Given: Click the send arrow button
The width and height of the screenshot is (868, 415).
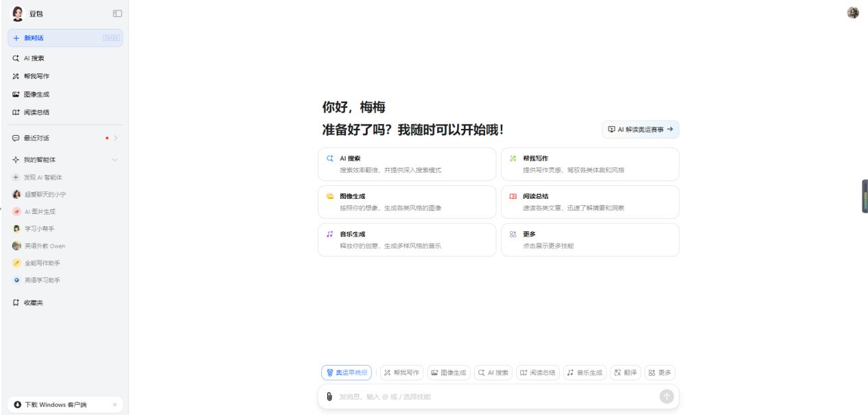Looking at the screenshot, I should 666,396.
